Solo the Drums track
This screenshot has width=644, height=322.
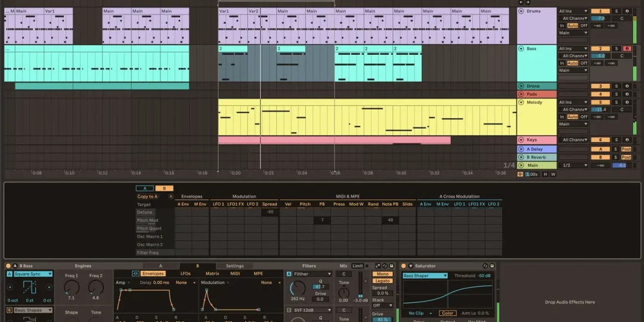click(616, 11)
